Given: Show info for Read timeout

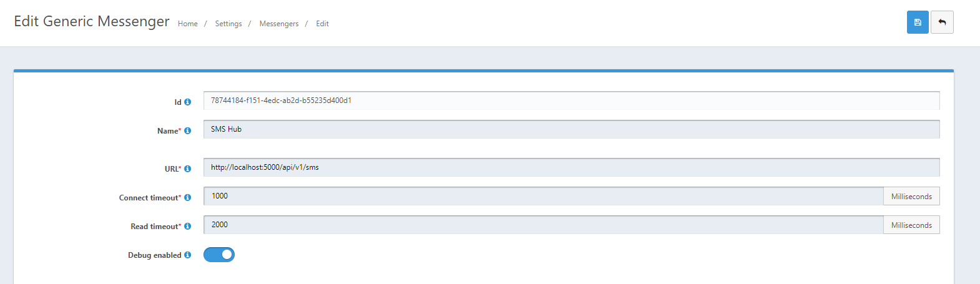Looking at the screenshot, I should (187, 226).
